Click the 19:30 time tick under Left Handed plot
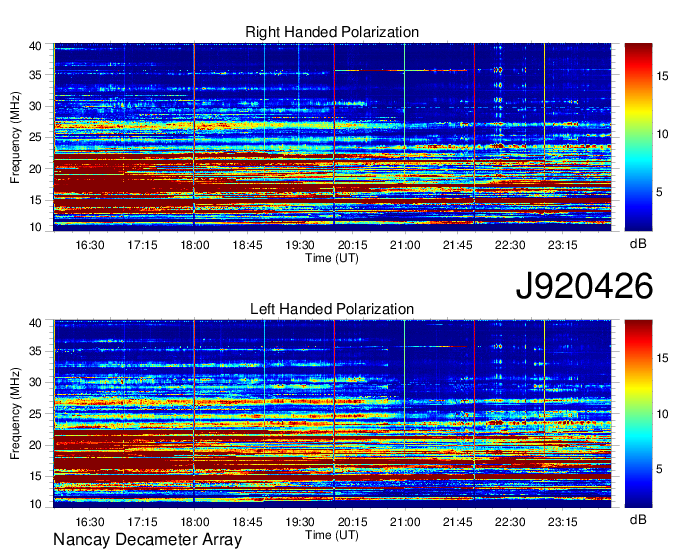 point(300,522)
